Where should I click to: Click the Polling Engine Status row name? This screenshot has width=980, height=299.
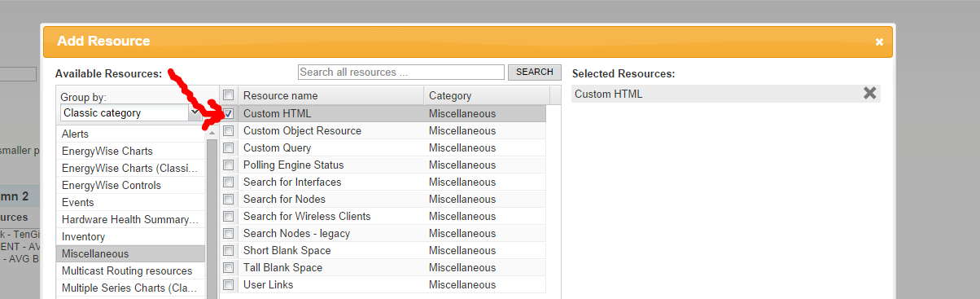tap(293, 165)
